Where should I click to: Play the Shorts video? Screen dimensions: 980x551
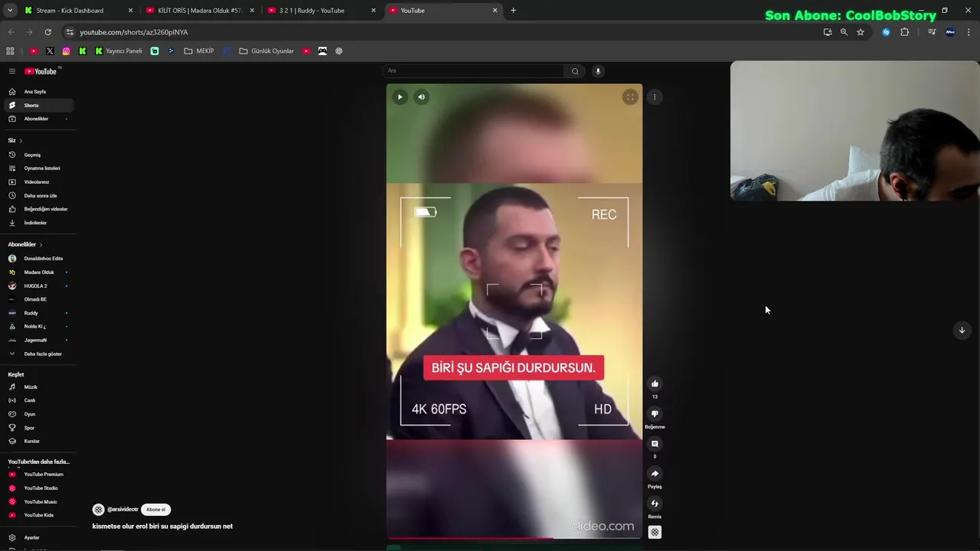click(400, 97)
